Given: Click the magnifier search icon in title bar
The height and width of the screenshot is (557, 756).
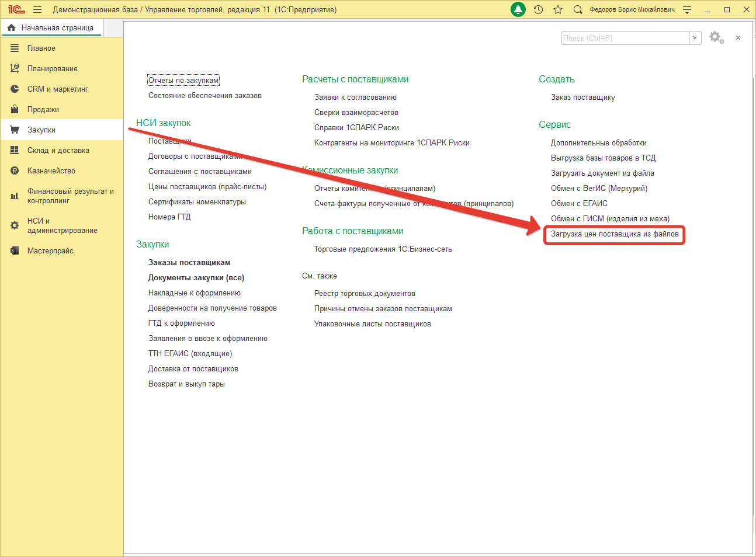Looking at the screenshot, I should pyautogui.click(x=578, y=9).
